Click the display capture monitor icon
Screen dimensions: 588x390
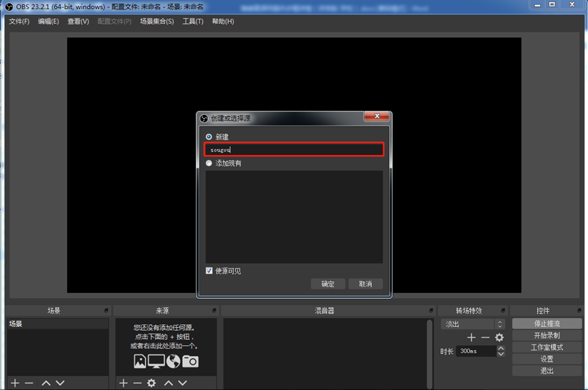[156, 361]
